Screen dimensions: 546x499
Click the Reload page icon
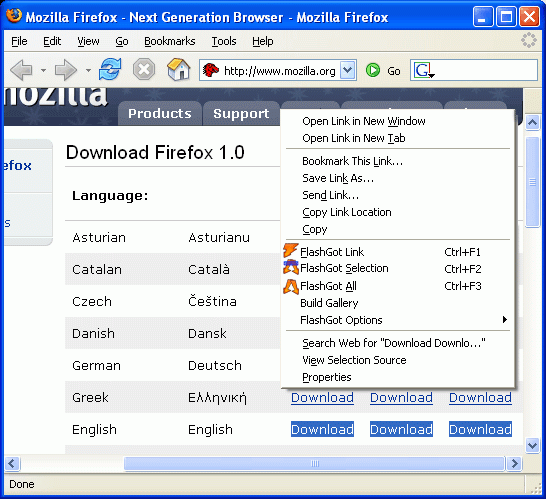110,69
